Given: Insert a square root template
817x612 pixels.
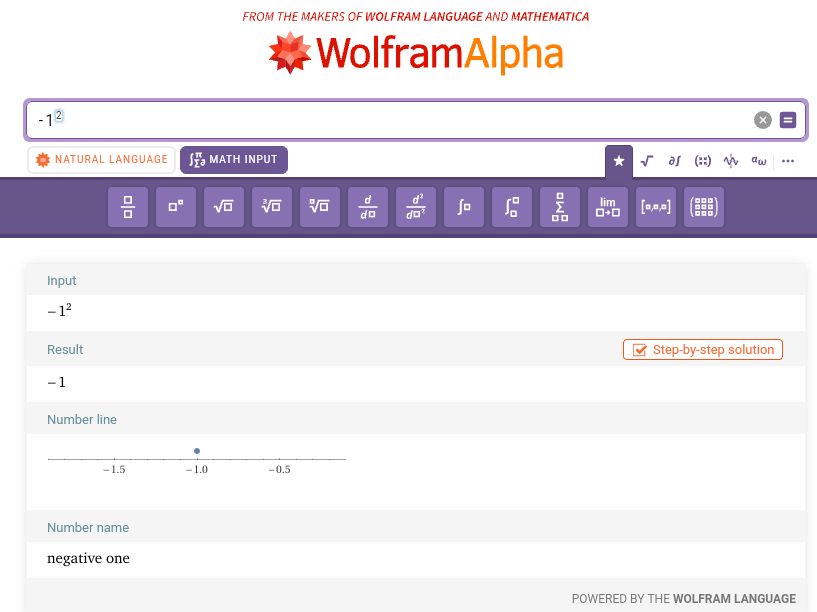Looking at the screenshot, I should 224,207.
